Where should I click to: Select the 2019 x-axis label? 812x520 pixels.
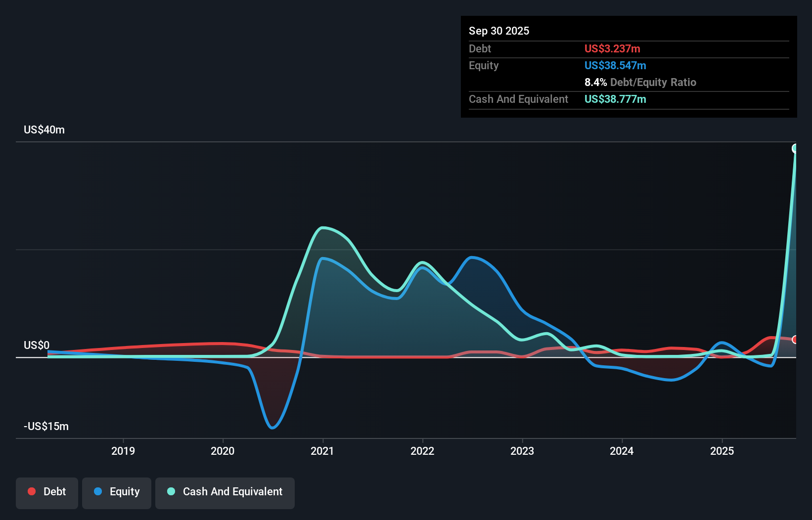(x=123, y=451)
